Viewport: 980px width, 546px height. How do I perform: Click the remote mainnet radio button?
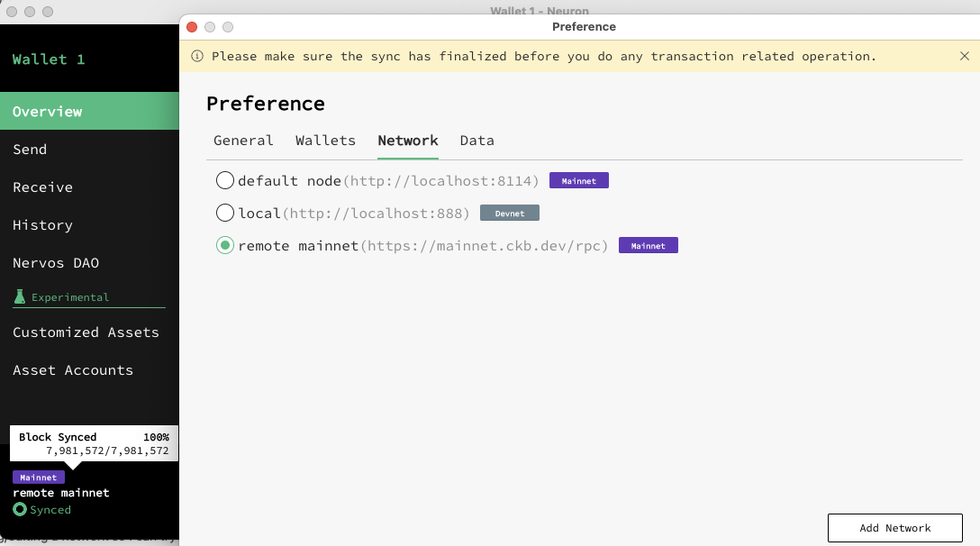(x=225, y=245)
